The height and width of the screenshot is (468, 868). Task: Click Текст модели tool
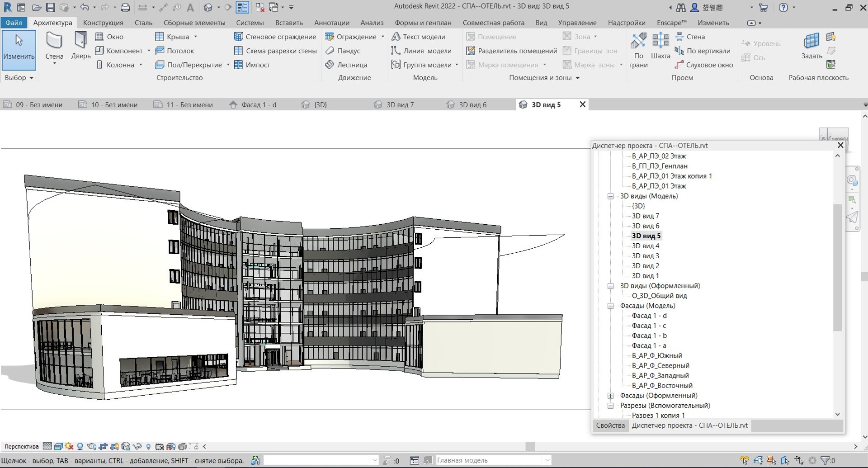coord(418,37)
